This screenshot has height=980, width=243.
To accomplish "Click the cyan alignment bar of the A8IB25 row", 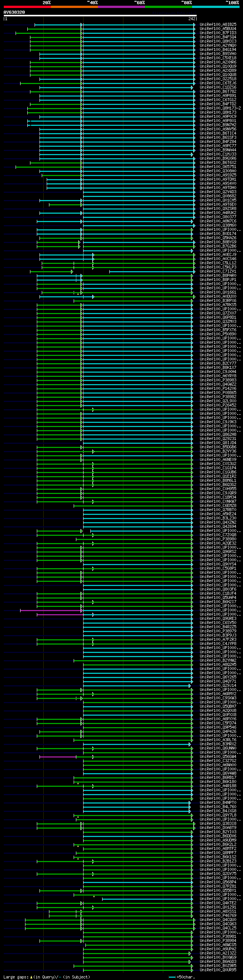I will pyautogui.click(x=139, y=24).
